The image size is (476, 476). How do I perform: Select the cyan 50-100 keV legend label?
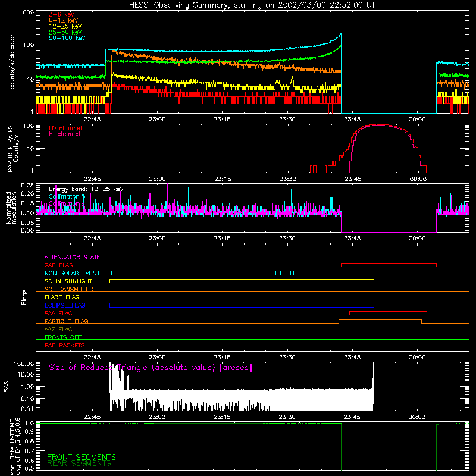(67, 38)
